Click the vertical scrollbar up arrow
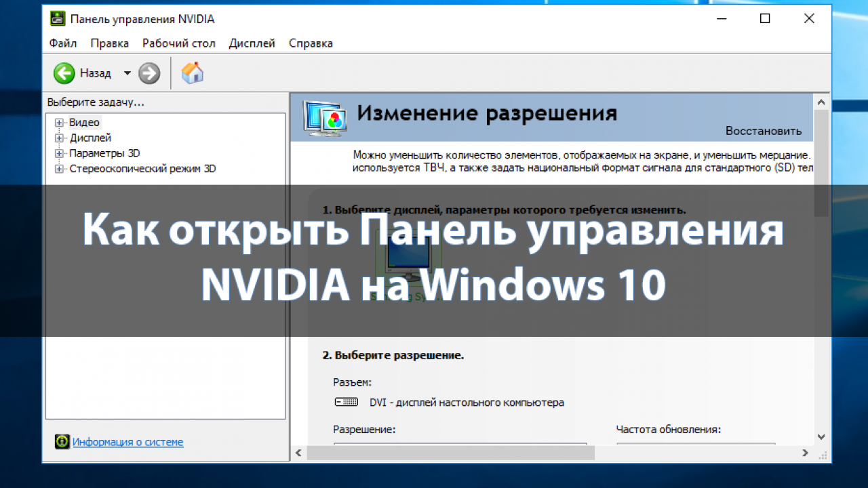The image size is (868, 488). (x=821, y=102)
